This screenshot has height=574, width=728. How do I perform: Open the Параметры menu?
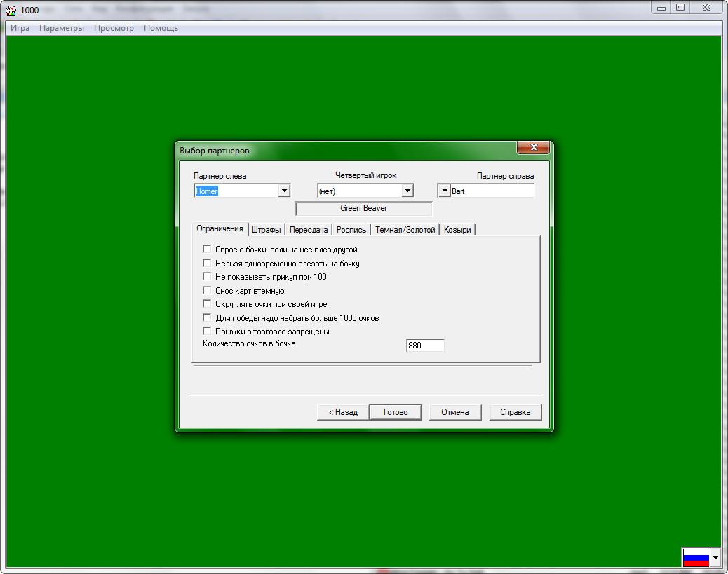click(62, 28)
